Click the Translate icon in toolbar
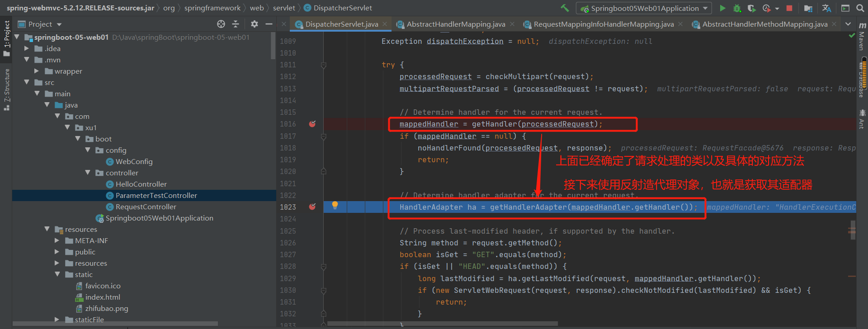 [x=826, y=8]
